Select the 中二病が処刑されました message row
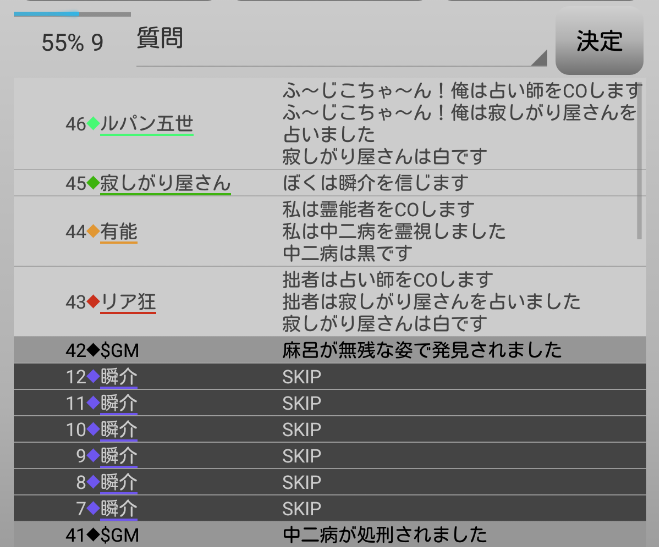 pos(384,535)
